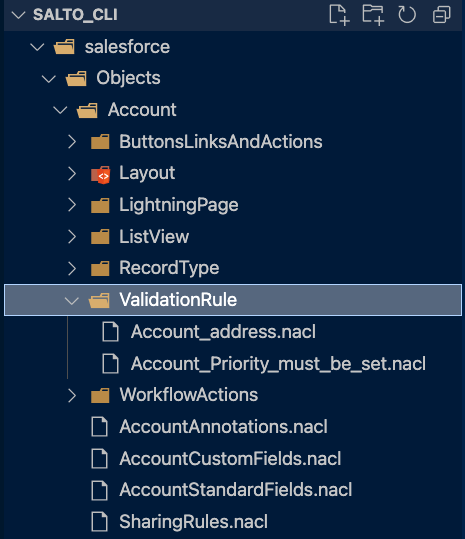
Task: Click the New File icon
Action: click(339, 15)
